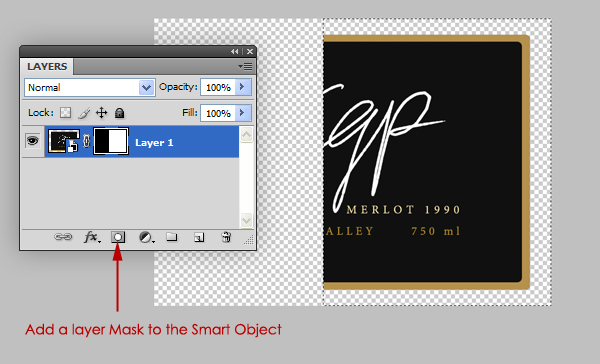Open the Layers panel options menu
The height and width of the screenshot is (364, 600).
[245, 67]
